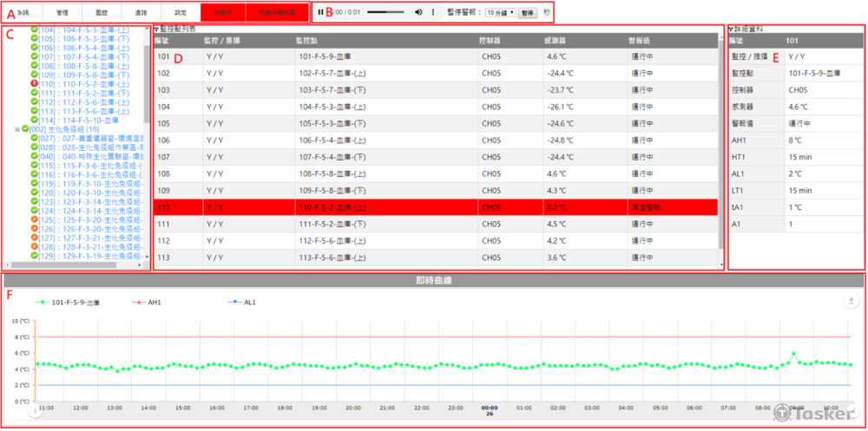Mute the alarm sound with the speaker icon
This screenshot has height=431, width=868.
point(418,13)
